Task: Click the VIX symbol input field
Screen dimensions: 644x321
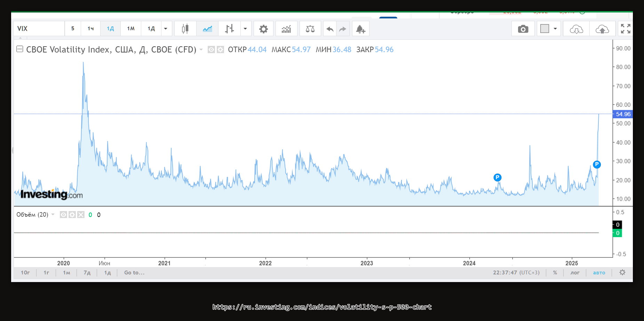Action: click(x=39, y=29)
